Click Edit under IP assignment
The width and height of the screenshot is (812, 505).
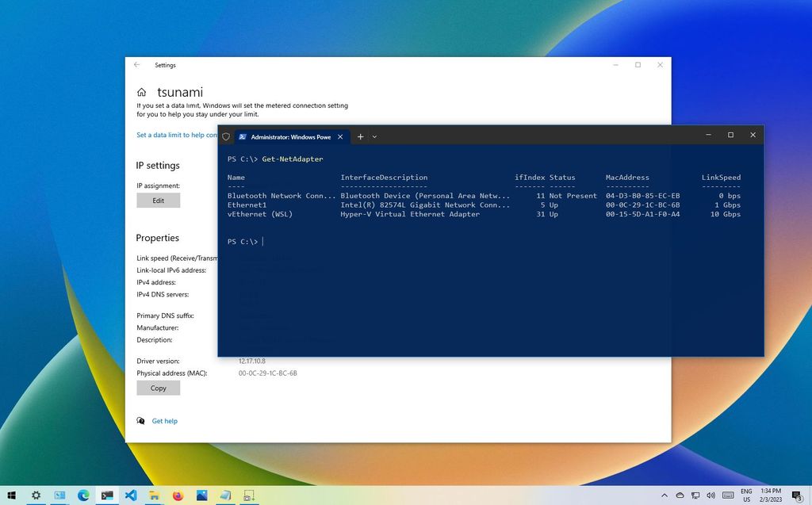coord(158,201)
